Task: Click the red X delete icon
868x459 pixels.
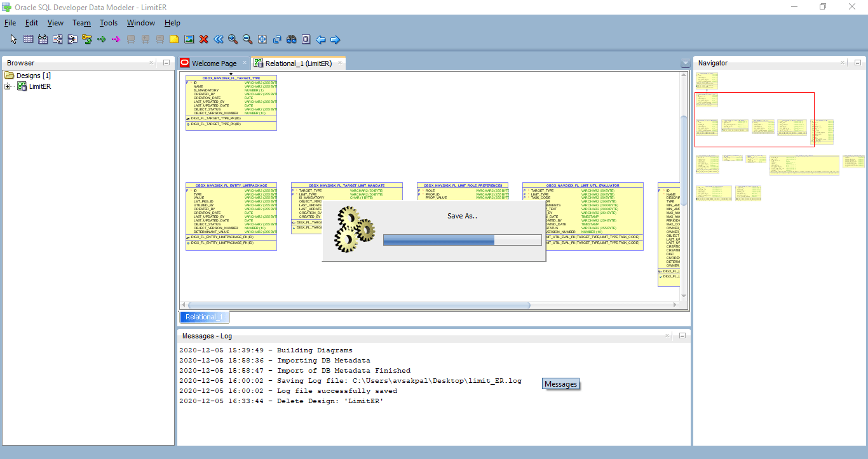Action: click(204, 39)
